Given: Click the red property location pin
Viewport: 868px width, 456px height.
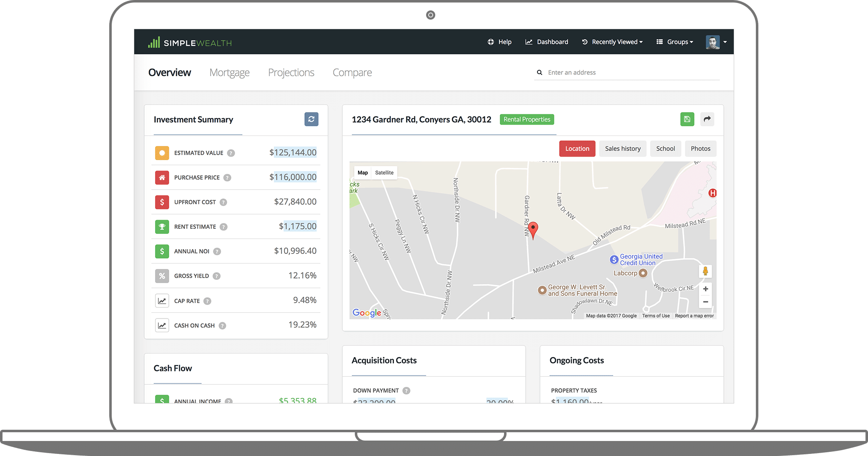Looking at the screenshot, I should [533, 230].
